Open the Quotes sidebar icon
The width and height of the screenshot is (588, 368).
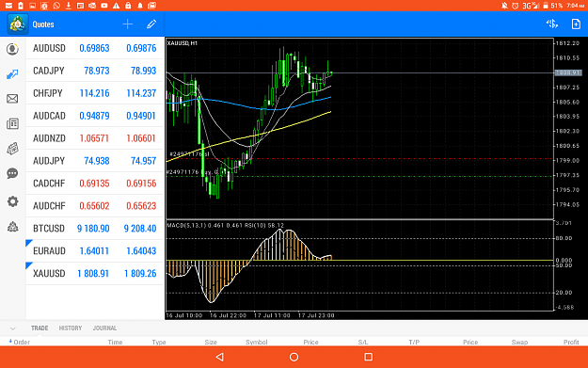[x=12, y=49]
